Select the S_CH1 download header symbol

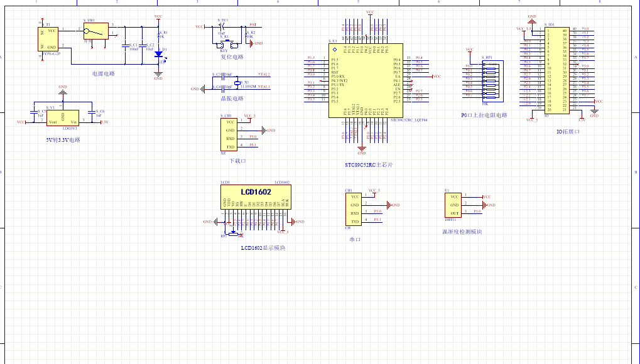pos(229,135)
